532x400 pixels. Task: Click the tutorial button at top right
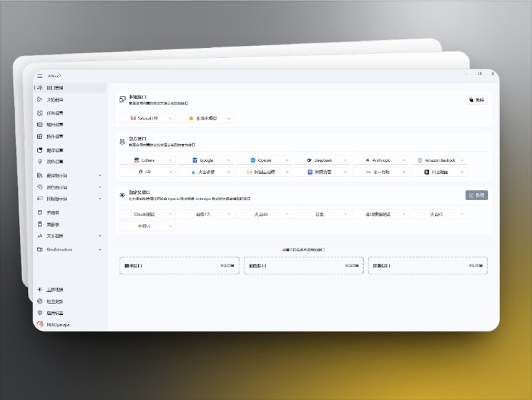click(476, 100)
